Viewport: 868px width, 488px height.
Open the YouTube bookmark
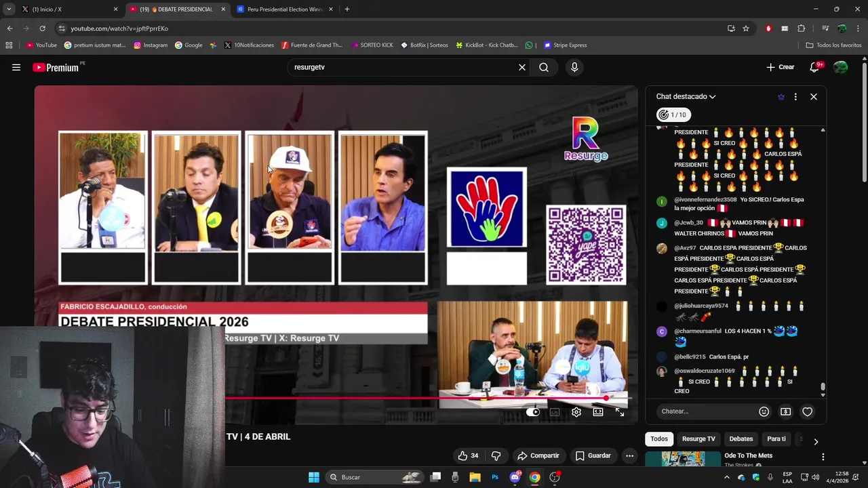click(x=41, y=45)
